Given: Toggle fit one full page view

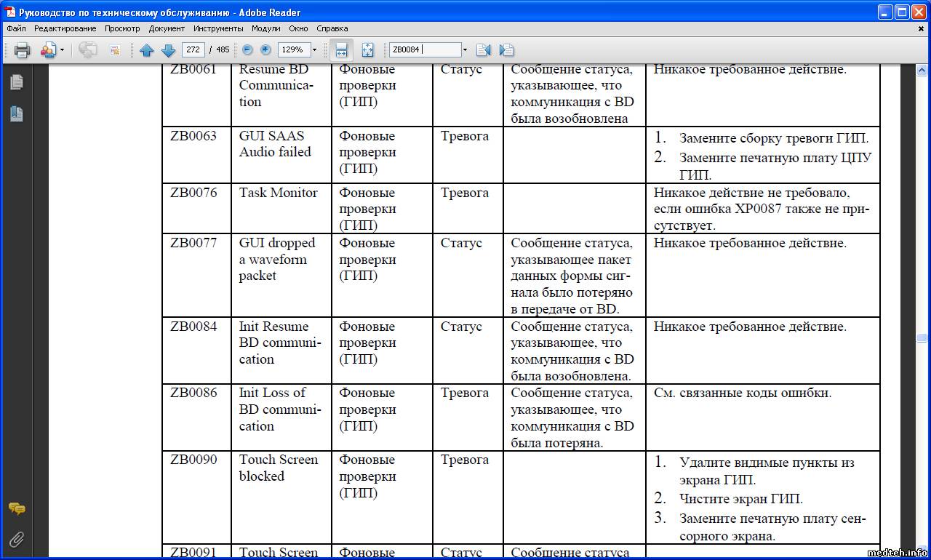Looking at the screenshot, I should click(367, 50).
